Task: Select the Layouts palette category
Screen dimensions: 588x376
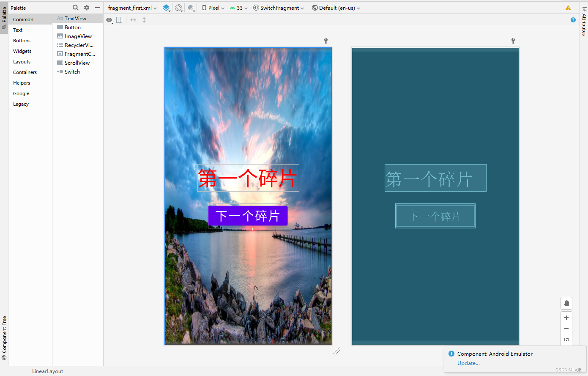Action: [x=22, y=61]
